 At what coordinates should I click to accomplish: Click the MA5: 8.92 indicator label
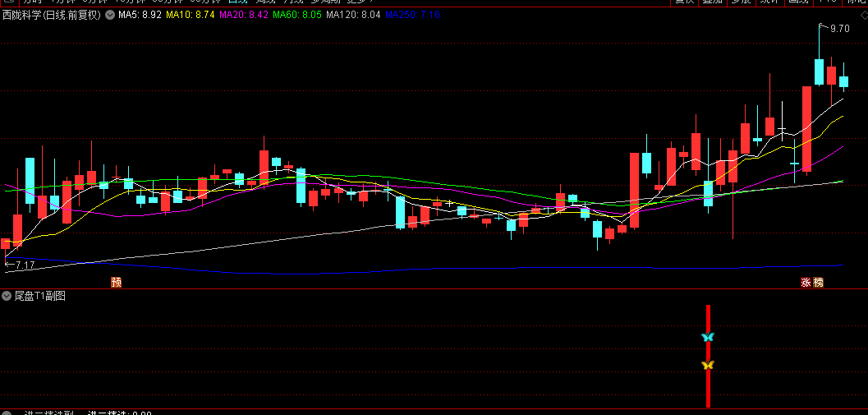(x=140, y=15)
